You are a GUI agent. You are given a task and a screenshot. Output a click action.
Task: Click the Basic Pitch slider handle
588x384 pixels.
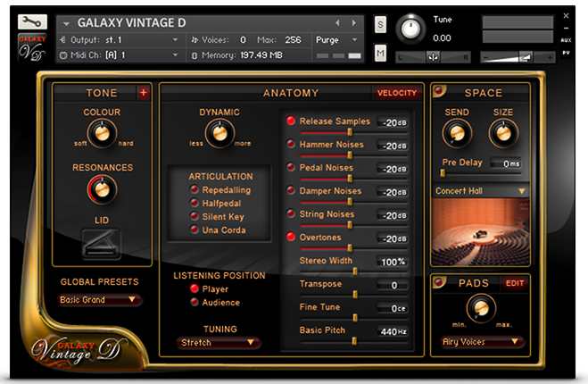click(x=354, y=341)
